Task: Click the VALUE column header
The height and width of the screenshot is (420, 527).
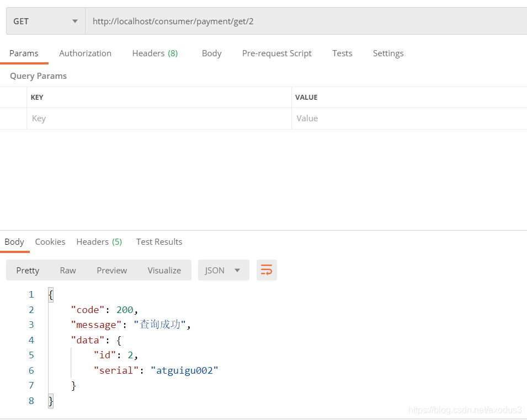Action: click(x=306, y=98)
